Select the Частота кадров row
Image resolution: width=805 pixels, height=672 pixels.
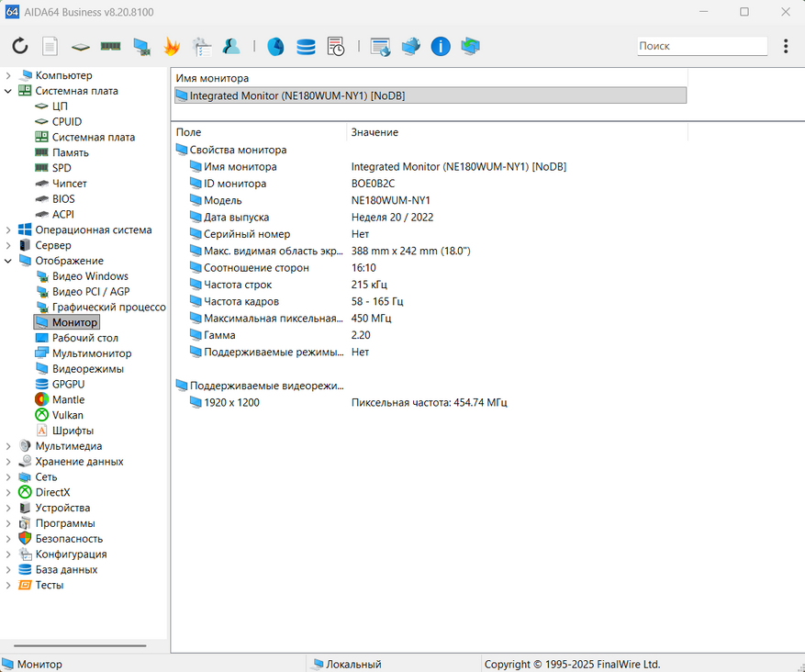coord(430,301)
